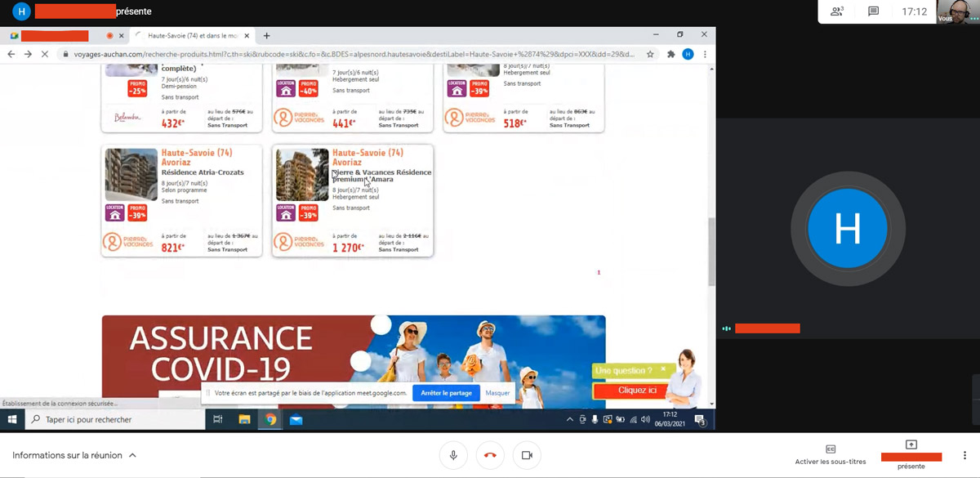Go back in the Chrome browser
980x478 pixels.
(x=11, y=54)
